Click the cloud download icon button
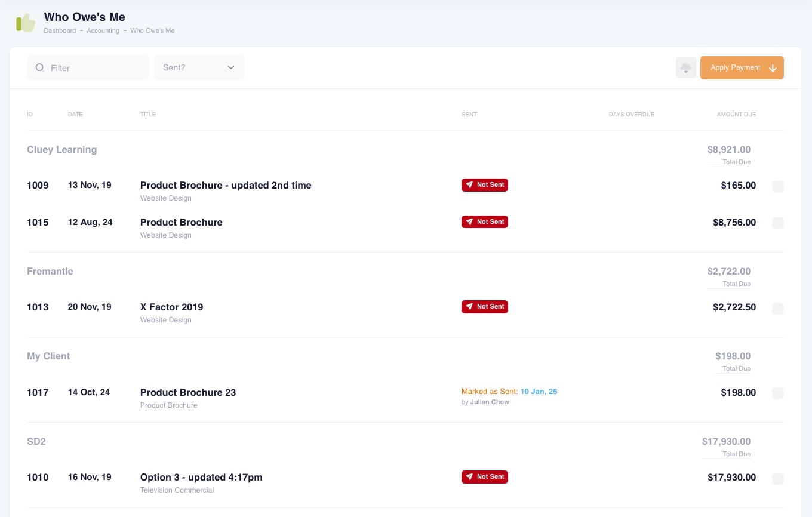This screenshot has height=517, width=812. coord(686,67)
